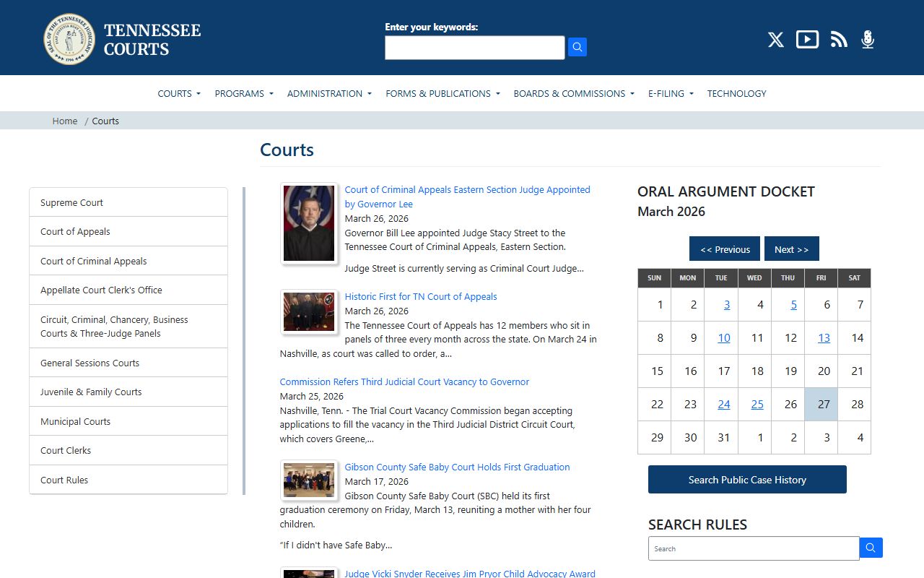The image size is (924, 578).
Task: Open Court Rules sidebar item
Action: (x=128, y=480)
